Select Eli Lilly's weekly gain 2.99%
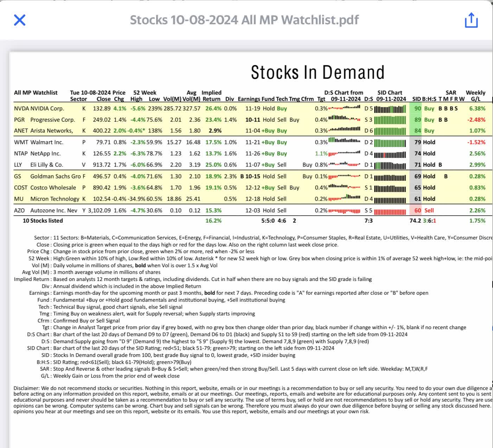493x448 pixels. click(477, 165)
